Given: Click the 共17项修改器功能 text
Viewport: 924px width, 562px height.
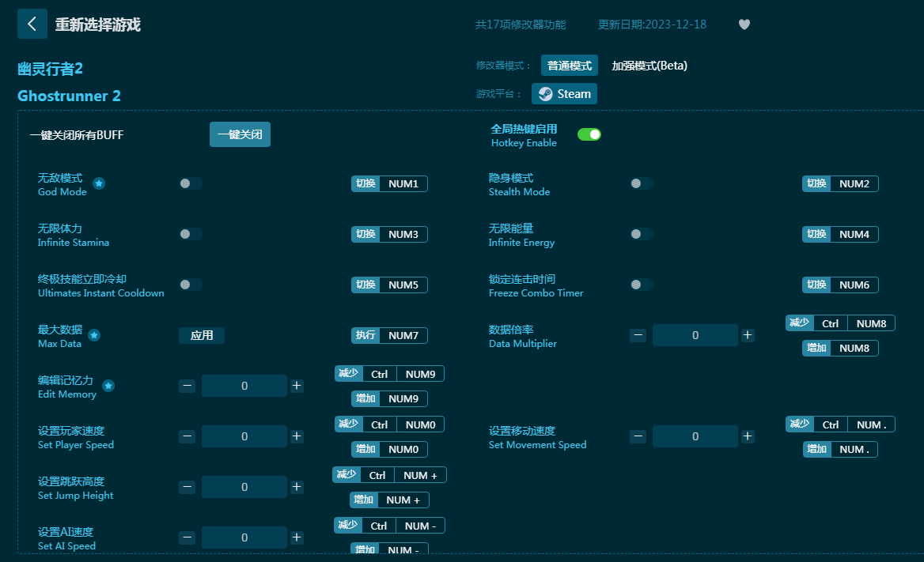Looking at the screenshot, I should tap(521, 25).
